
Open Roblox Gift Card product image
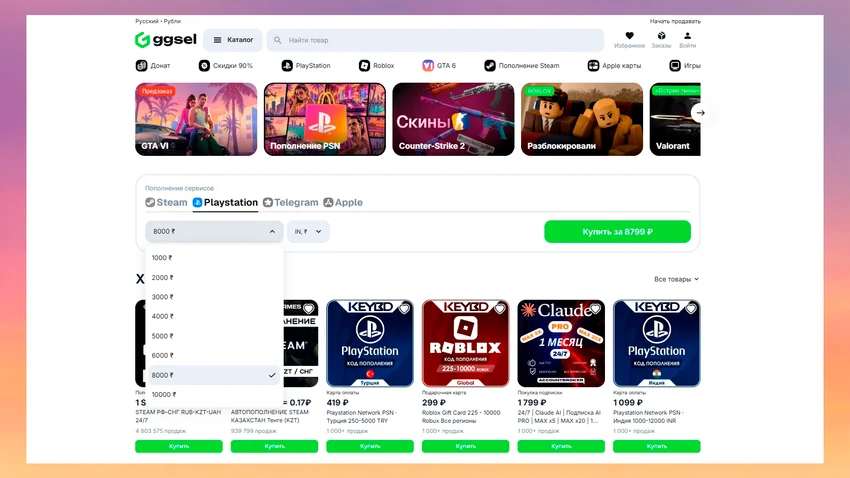click(x=465, y=343)
